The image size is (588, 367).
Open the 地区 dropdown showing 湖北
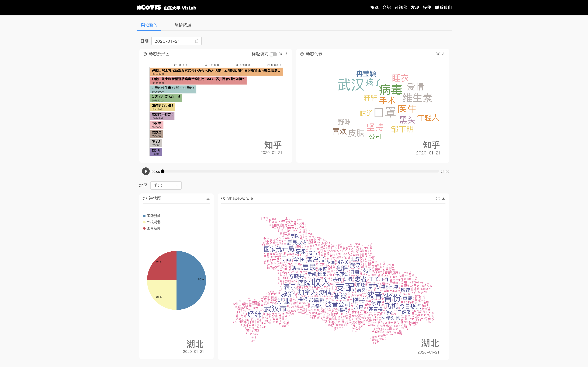[x=166, y=185]
